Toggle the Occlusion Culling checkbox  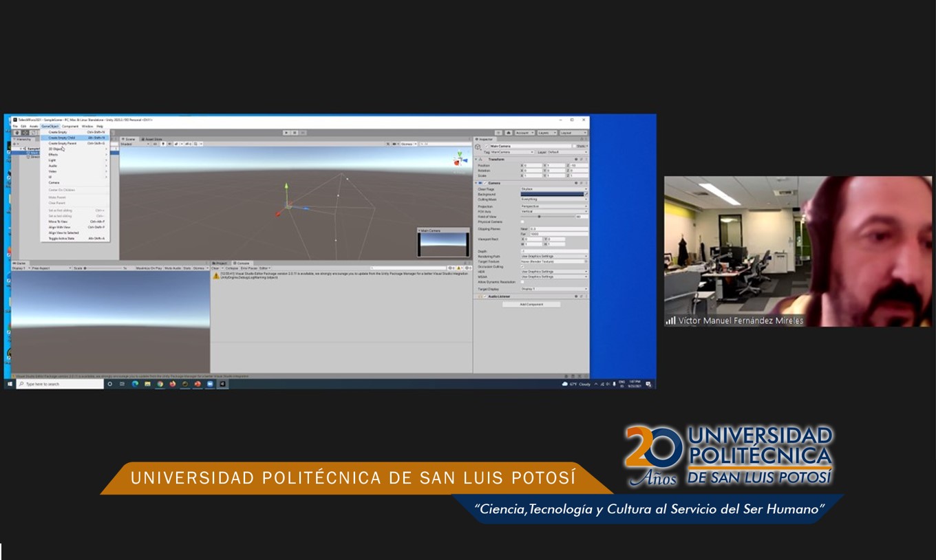tap(522, 266)
